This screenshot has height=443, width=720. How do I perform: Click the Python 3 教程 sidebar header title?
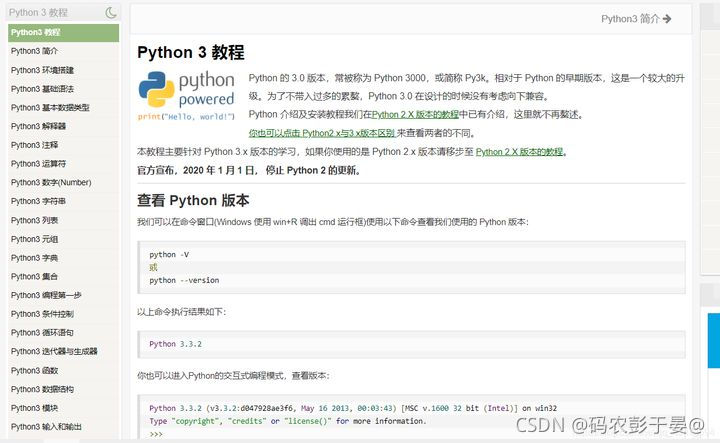point(38,13)
